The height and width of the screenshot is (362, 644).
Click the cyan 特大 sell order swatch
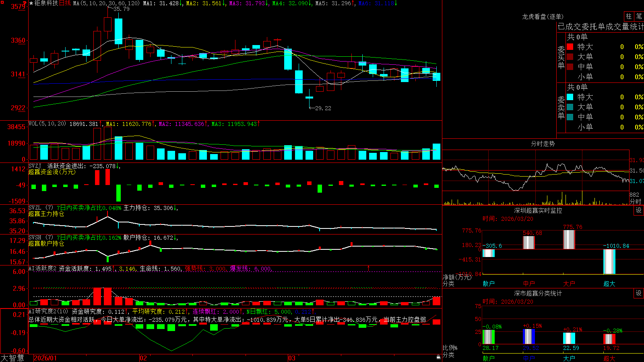570,97
